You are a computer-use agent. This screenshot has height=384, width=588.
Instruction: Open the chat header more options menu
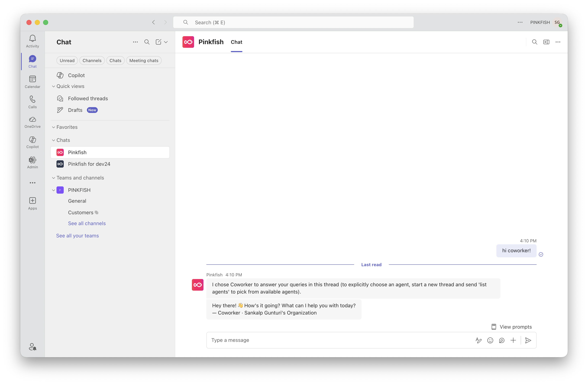[x=558, y=42]
